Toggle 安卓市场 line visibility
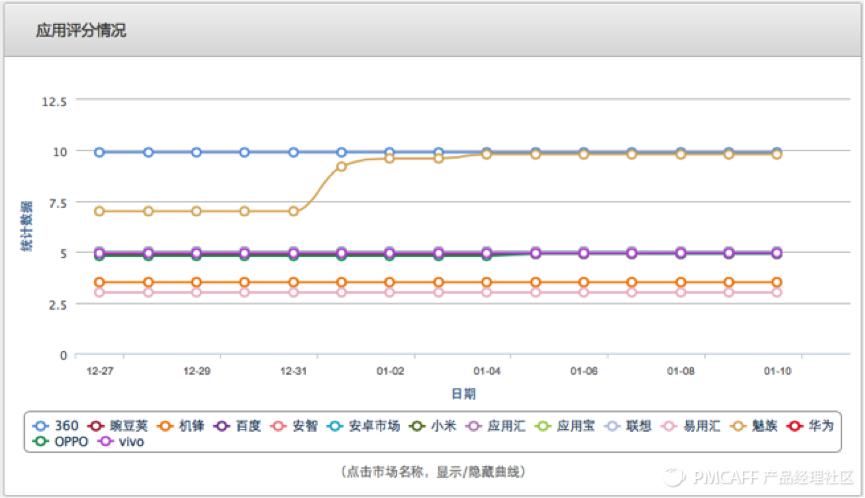 coord(364,425)
